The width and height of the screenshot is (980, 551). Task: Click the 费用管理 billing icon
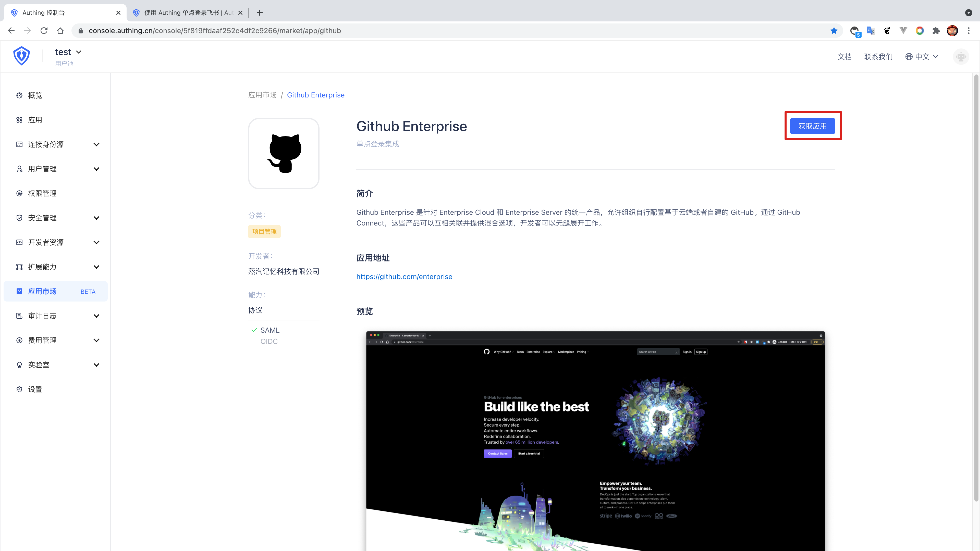tap(19, 340)
